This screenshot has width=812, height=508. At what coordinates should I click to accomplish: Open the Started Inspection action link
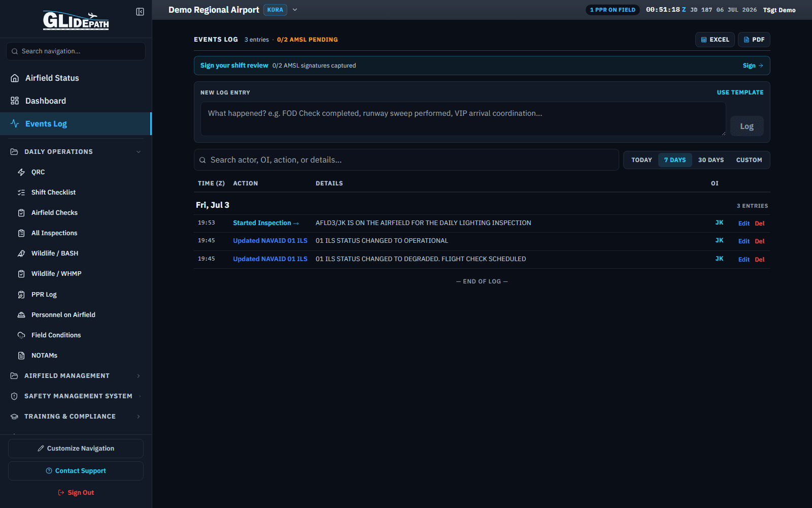coord(266,223)
